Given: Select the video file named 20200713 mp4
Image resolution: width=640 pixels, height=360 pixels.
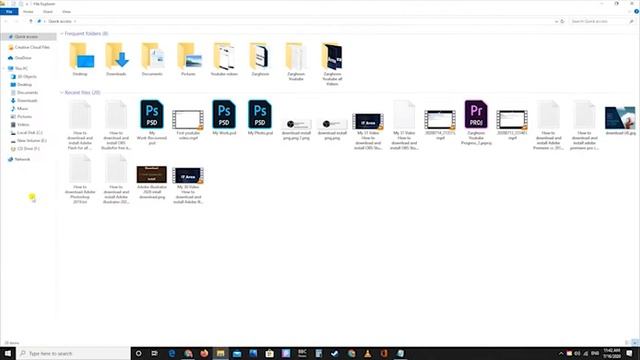Looking at the screenshot, I should point(512,124).
